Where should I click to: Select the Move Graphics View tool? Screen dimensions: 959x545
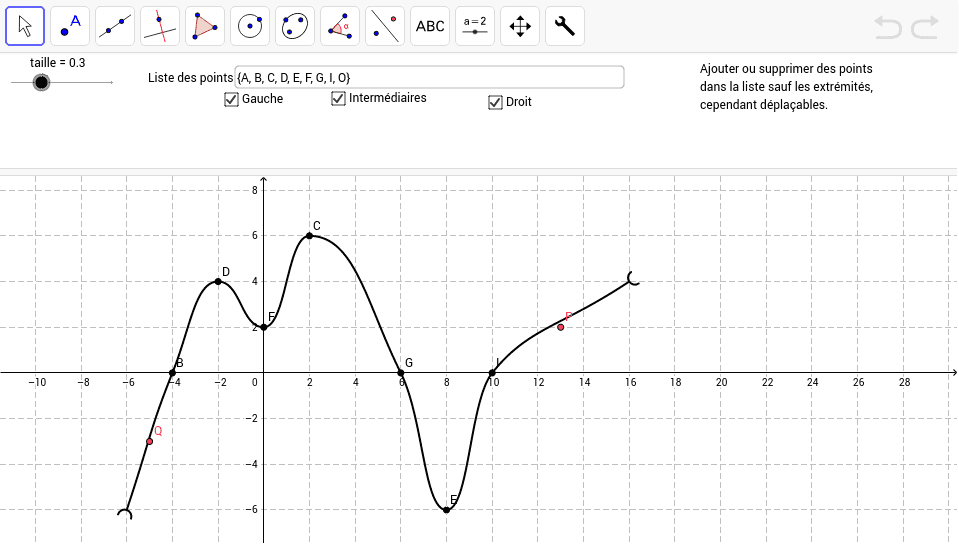click(520, 26)
